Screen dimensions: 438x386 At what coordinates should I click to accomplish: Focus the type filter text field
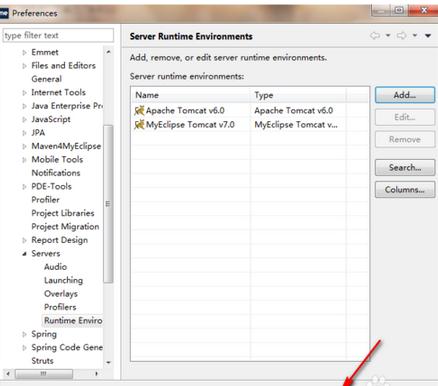point(58,35)
